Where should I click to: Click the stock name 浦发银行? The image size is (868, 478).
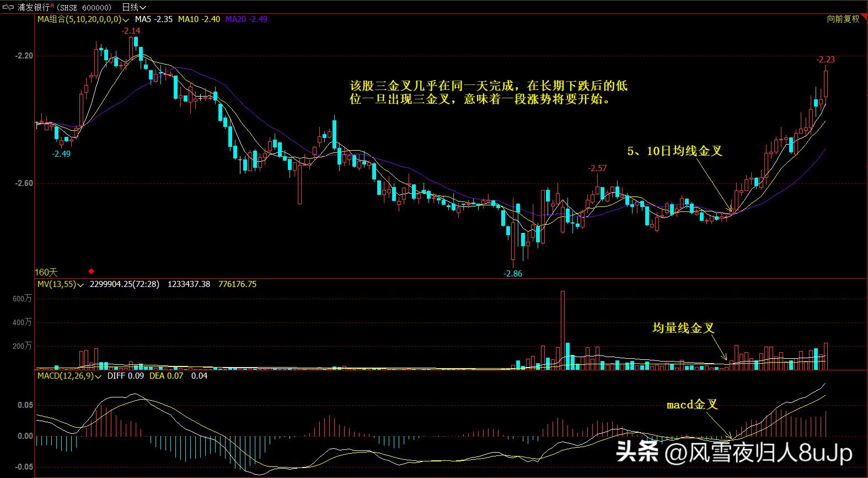[34, 7]
